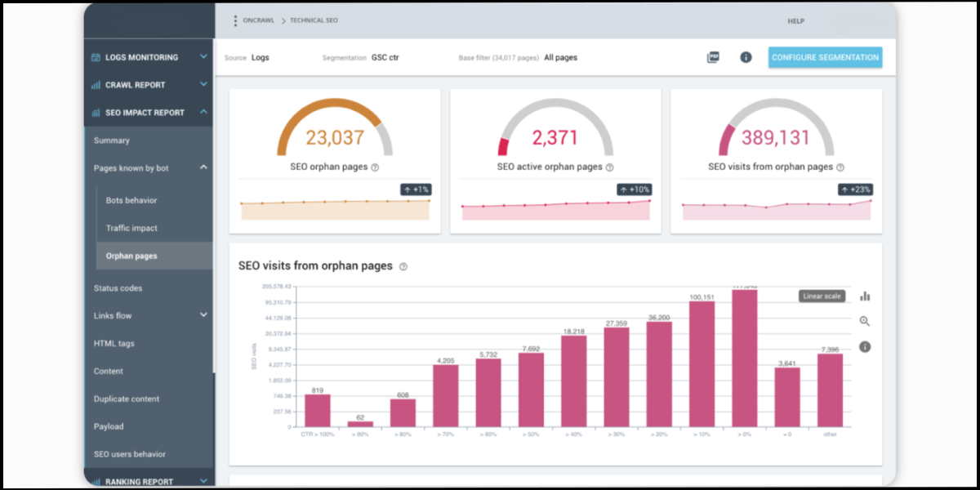Click the Logs Monitoring sidebar icon

click(94, 57)
